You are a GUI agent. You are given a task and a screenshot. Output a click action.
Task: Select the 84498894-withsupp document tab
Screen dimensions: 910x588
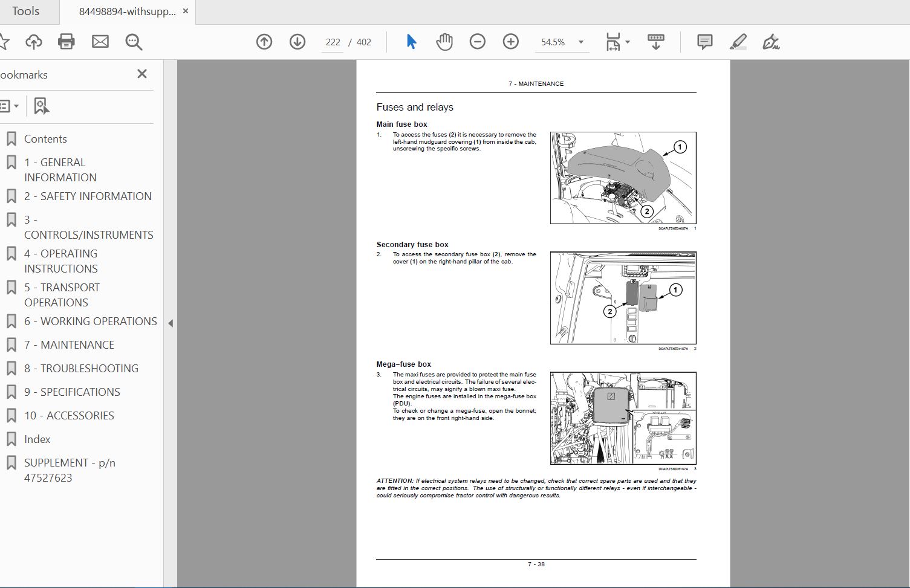127,11
